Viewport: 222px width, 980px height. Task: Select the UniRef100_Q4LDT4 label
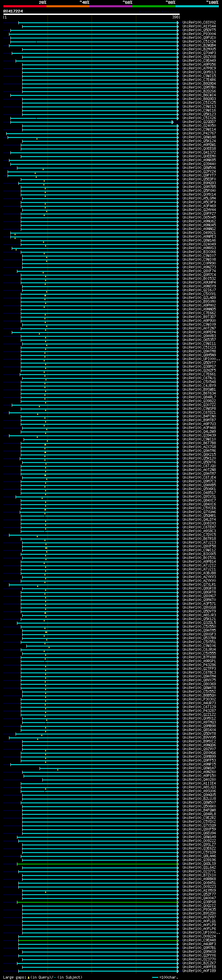[199, 520]
